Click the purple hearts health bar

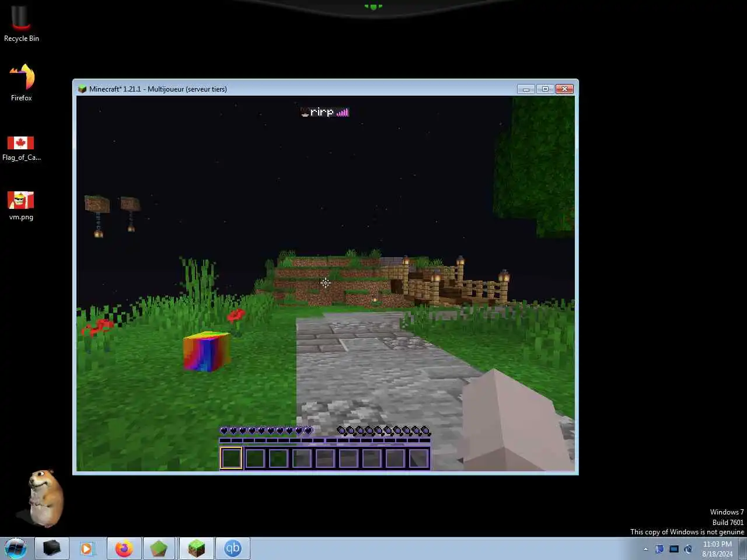(266, 430)
